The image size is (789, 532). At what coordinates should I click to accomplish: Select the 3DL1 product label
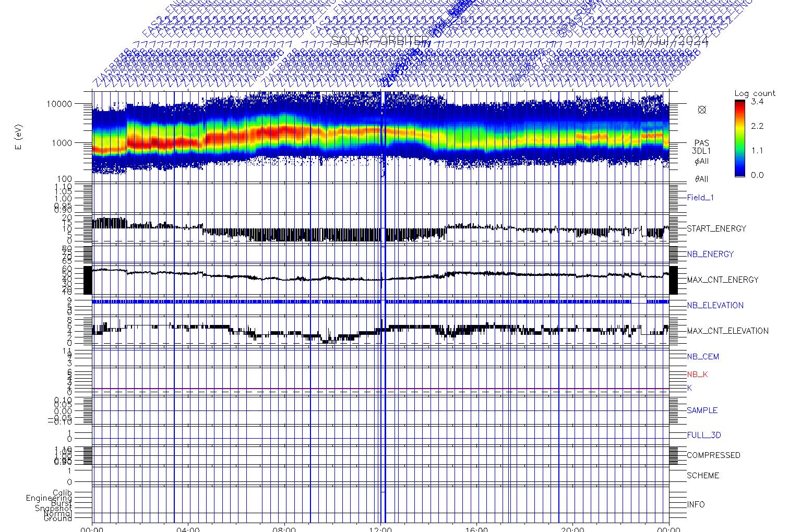(702, 151)
